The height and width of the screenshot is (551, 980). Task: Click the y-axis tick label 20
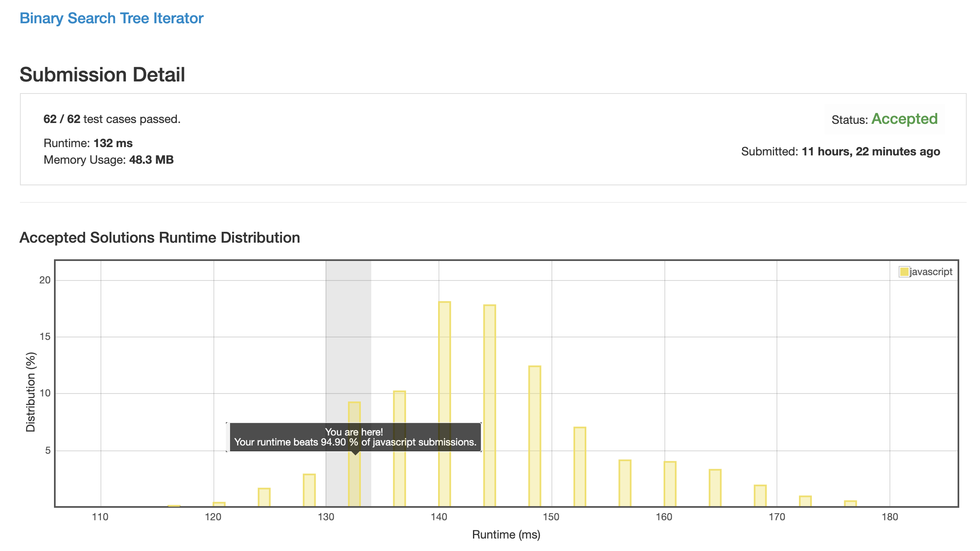[x=45, y=280]
